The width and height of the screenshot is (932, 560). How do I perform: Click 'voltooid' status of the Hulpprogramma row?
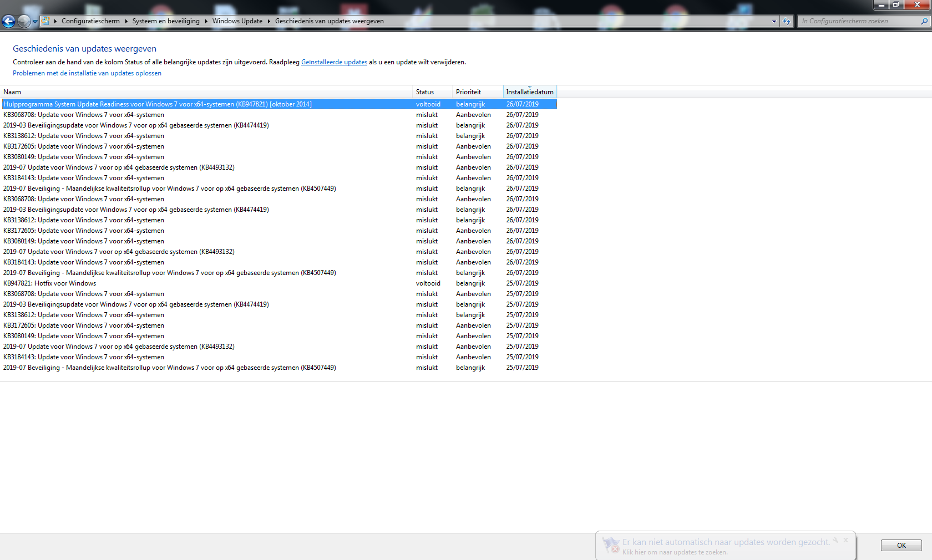tap(428, 104)
